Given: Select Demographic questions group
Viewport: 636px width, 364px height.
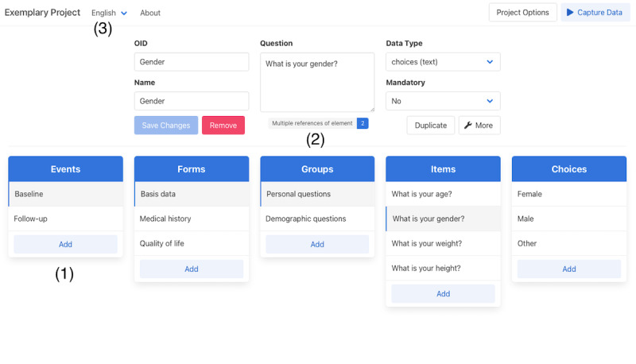Looking at the screenshot, I should coord(317,219).
